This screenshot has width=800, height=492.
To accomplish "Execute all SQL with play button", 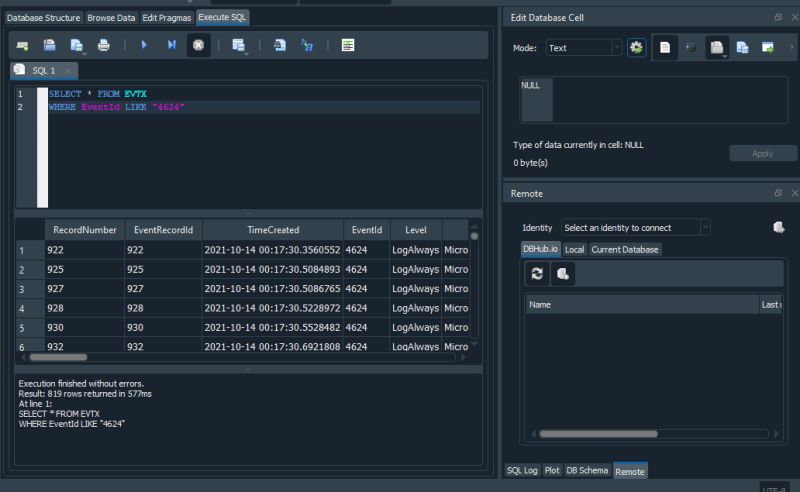I will 144,45.
